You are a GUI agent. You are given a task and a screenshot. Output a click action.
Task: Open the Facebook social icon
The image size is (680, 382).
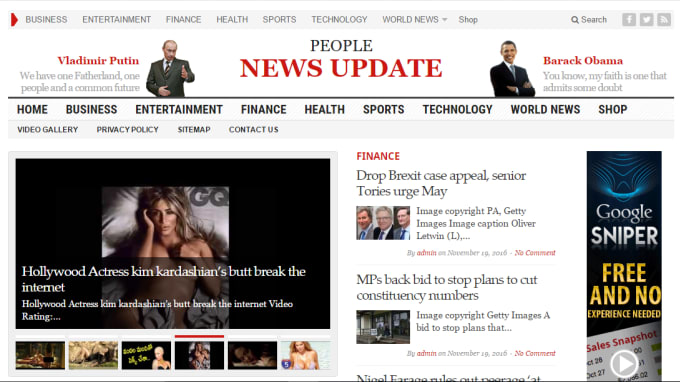pos(629,20)
